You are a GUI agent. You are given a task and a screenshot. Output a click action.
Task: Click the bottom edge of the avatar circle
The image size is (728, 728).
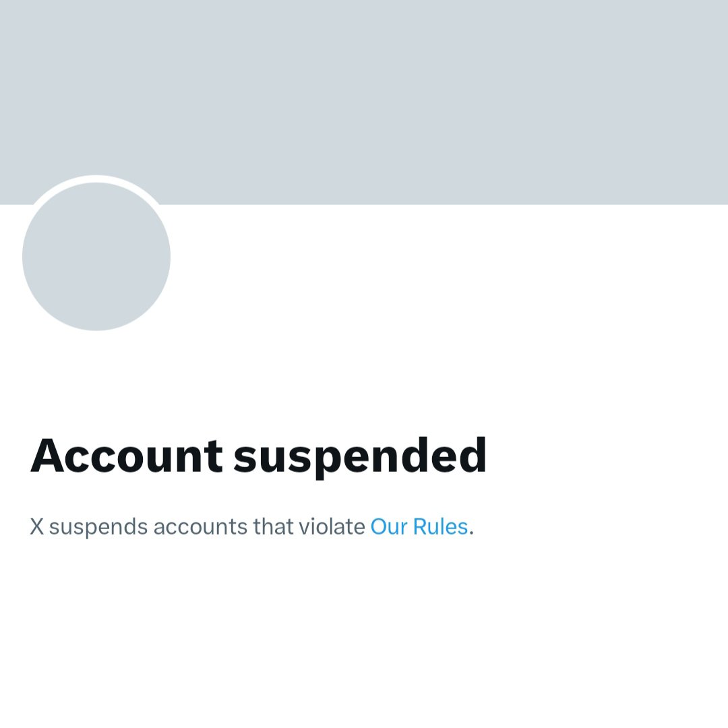tap(96, 329)
